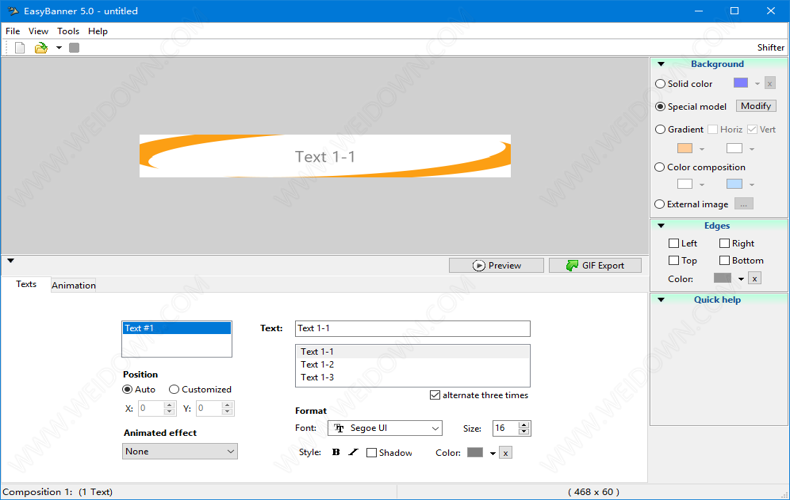
Task: Click the orange gradient color swatch
Action: pos(685,148)
